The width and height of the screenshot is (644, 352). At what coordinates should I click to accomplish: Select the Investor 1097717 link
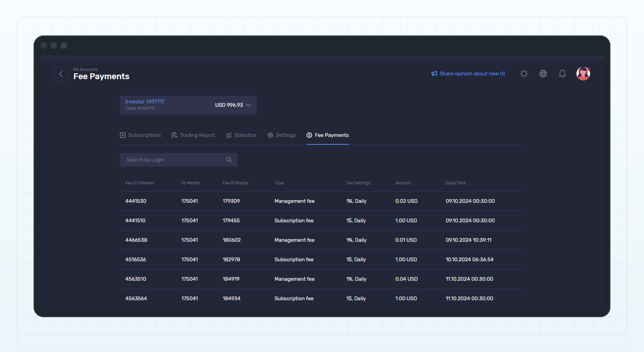(x=145, y=101)
